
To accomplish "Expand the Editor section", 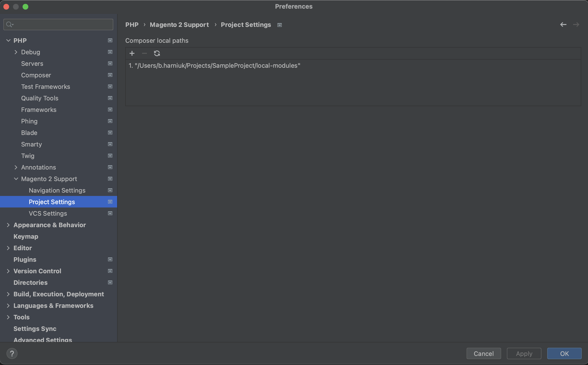I will (8, 248).
